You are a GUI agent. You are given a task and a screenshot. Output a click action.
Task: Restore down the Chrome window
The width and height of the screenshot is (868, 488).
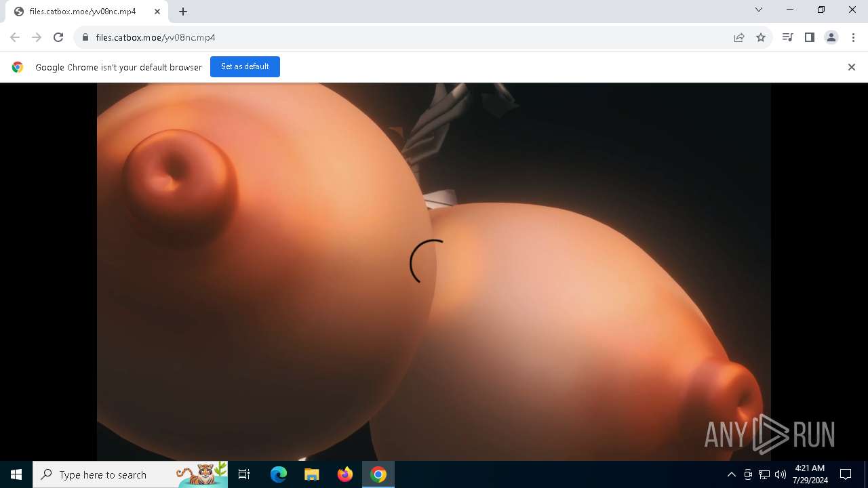pyautogui.click(x=821, y=9)
